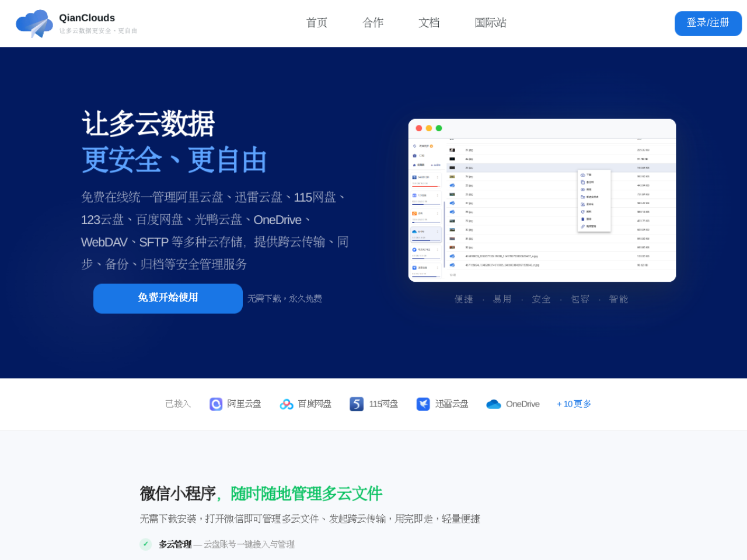Click the QianClouds cloud logo icon
Image resolution: width=747 pixels, height=560 pixels.
tap(34, 23)
